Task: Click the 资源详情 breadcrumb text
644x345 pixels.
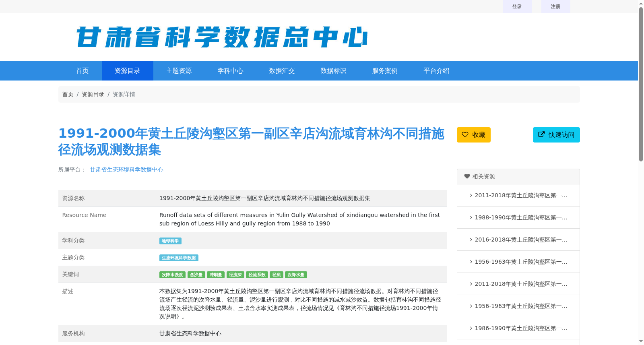Action: click(x=124, y=94)
